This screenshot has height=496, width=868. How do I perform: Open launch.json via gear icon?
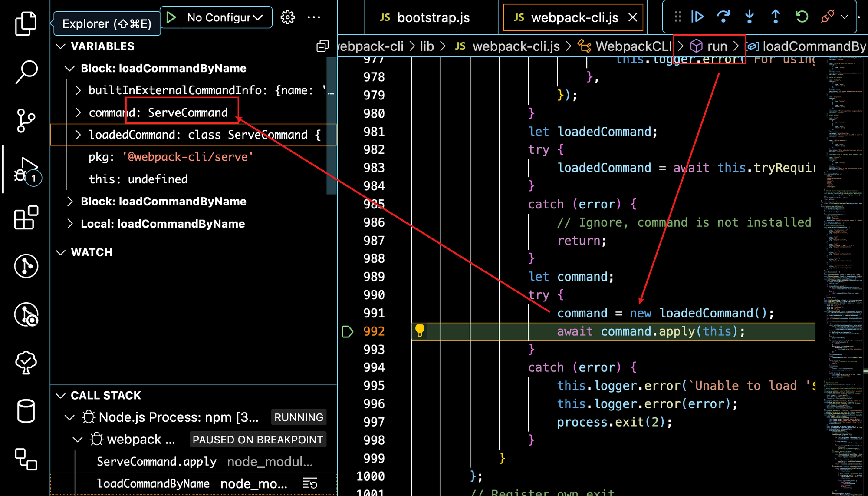[x=287, y=17]
